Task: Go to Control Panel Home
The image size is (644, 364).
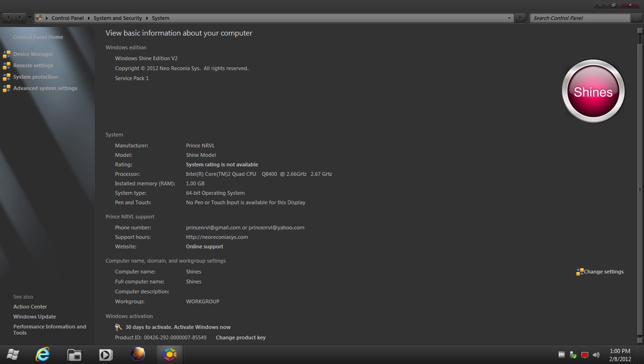Action: pos(38,37)
